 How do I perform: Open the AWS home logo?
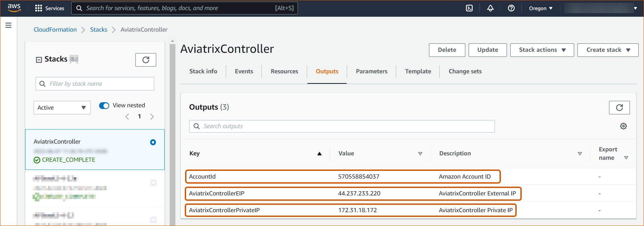[x=14, y=8]
